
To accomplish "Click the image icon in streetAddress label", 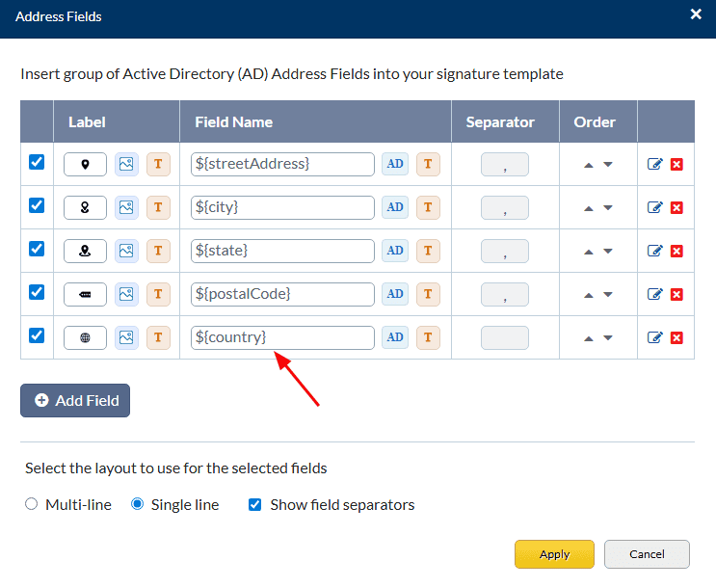I will point(126,164).
